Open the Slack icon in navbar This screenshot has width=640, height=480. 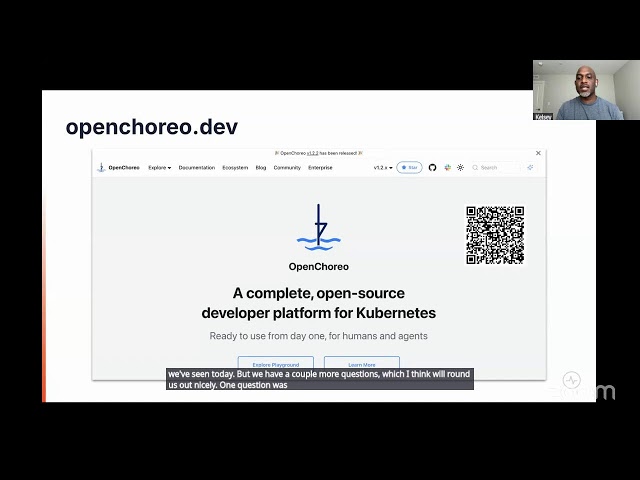[447, 167]
